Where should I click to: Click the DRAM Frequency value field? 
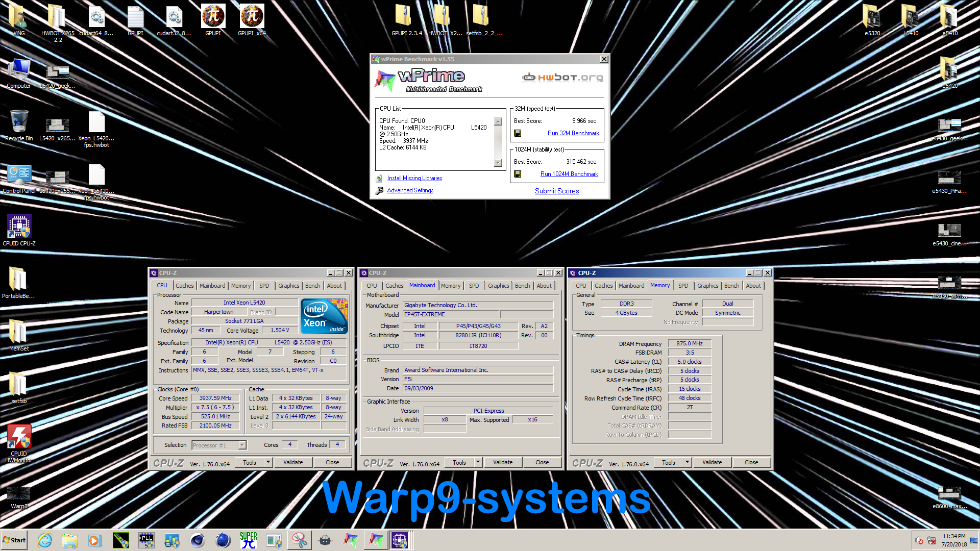pyautogui.click(x=690, y=343)
